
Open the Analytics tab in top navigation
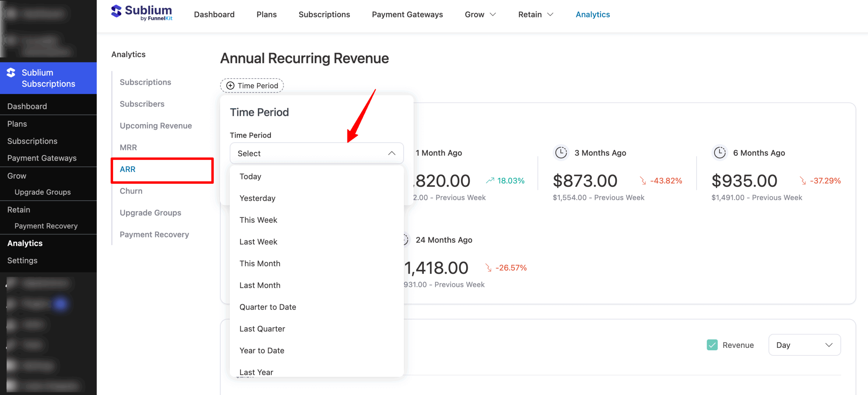[593, 14]
